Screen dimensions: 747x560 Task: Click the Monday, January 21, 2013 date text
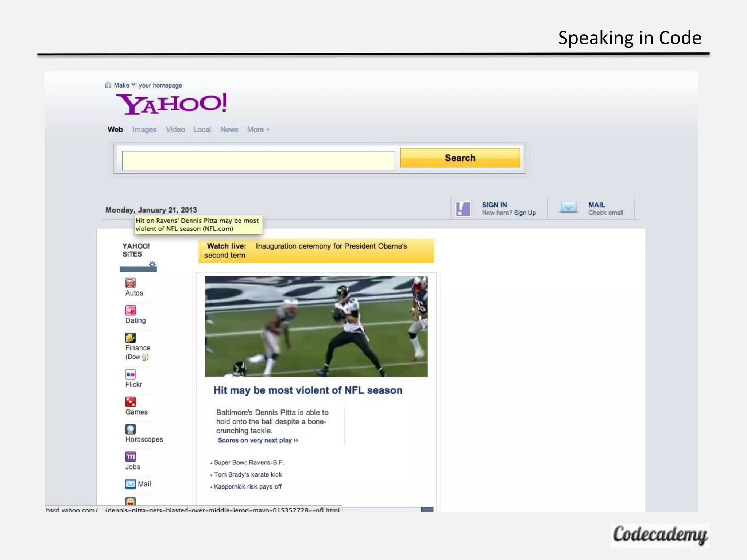click(x=151, y=210)
